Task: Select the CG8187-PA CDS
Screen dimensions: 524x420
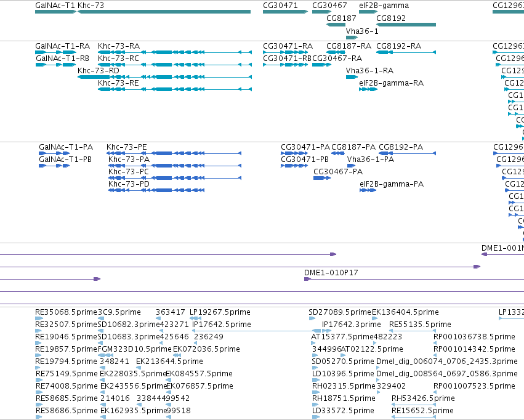Action: click(338, 153)
